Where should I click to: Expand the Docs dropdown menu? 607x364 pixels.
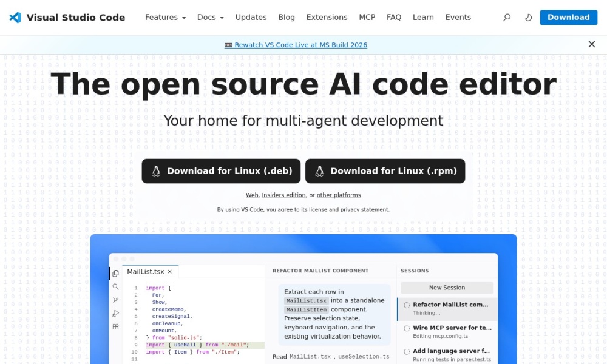coord(210,18)
